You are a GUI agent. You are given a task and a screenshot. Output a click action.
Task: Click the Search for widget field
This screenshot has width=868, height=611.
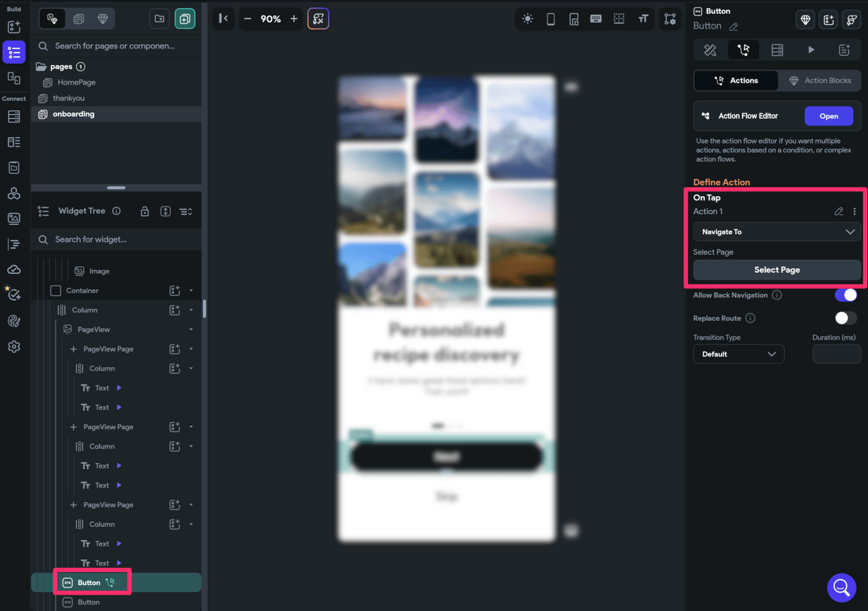(116, 239)
